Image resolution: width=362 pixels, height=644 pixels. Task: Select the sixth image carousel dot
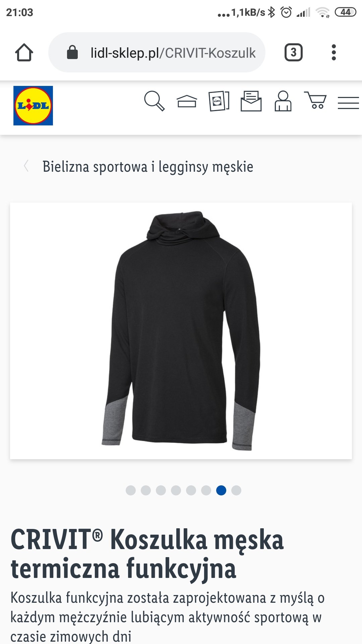click(x=206, y=490)
